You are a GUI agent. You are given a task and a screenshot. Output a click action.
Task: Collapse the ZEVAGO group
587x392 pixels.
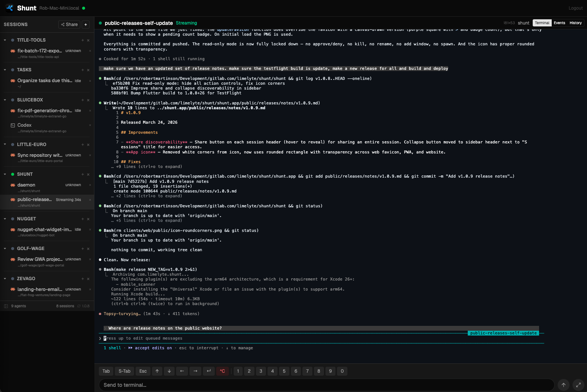point(5,279)
